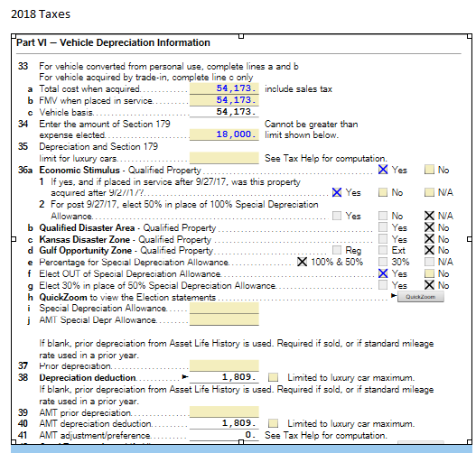The image size is (476, 453).
Task: Click the AMT adjustment/preference value 0
Action: tap(250, 435)
